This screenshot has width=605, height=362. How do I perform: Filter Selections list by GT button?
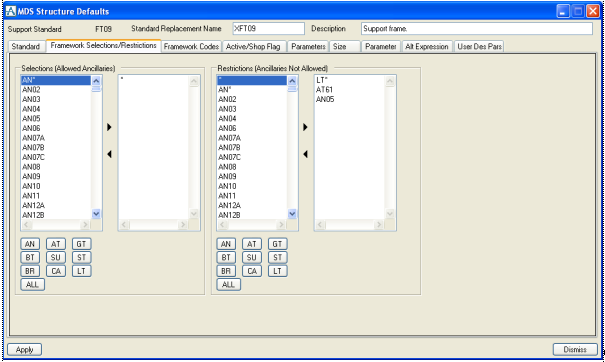(81, 244)
